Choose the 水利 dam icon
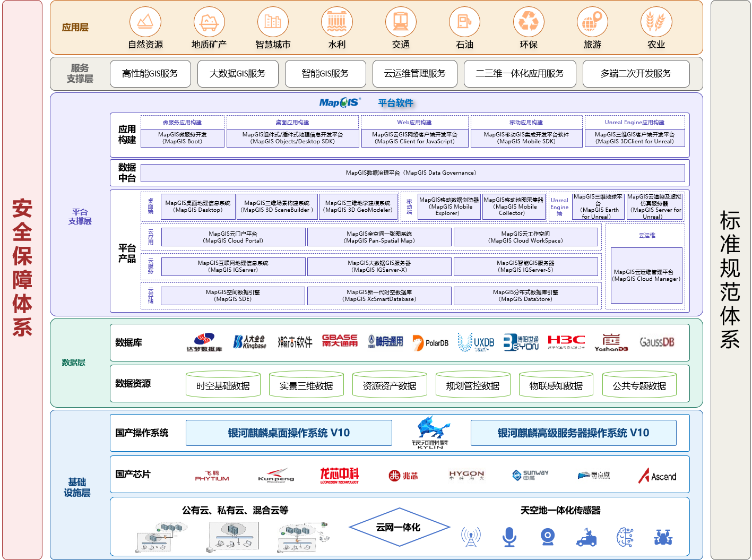 click(x=337, y=22)
